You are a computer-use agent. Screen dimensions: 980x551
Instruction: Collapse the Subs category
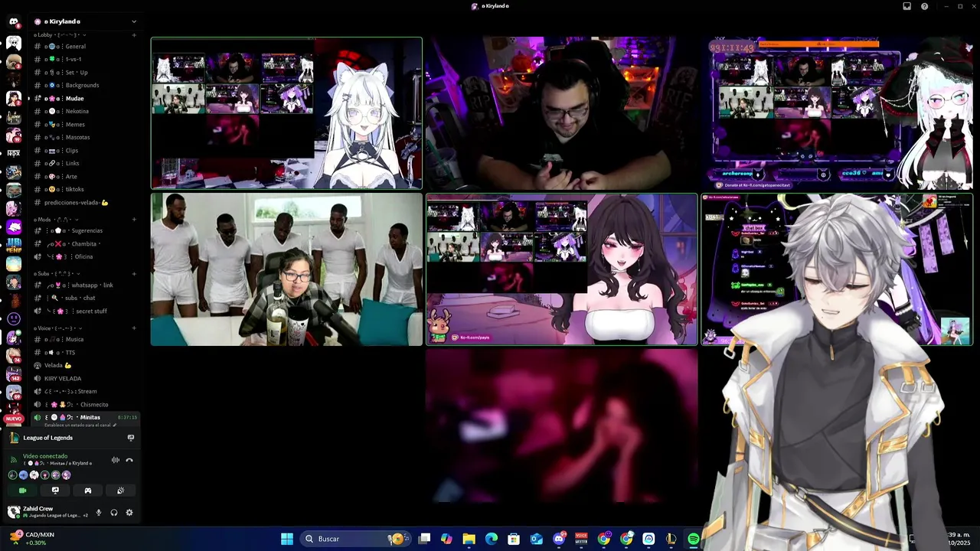tap(58, 274)
